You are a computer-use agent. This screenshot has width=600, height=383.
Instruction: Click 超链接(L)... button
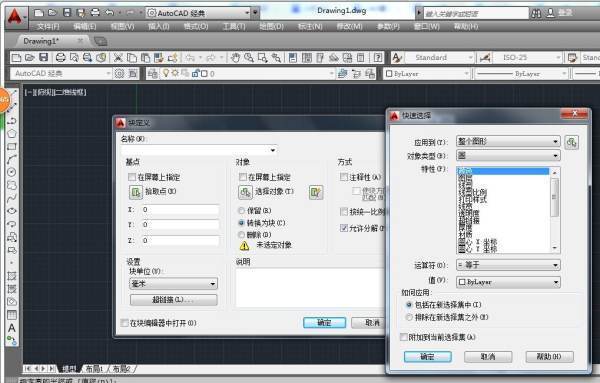click(174, 300)
